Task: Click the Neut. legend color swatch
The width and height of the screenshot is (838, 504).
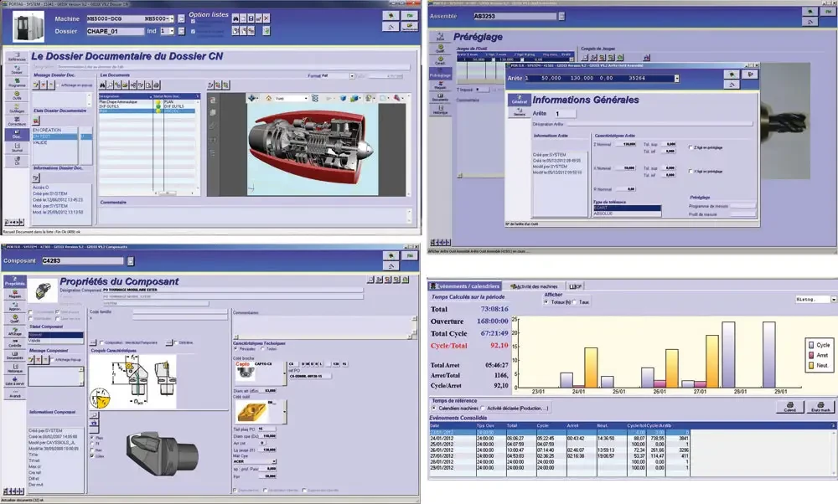Action: click(811, 365)
